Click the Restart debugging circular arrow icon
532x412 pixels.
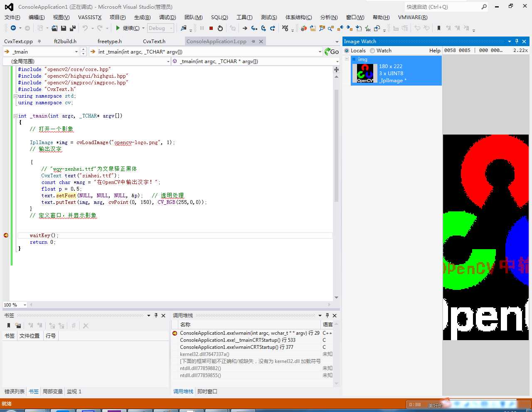coord(220,28)
